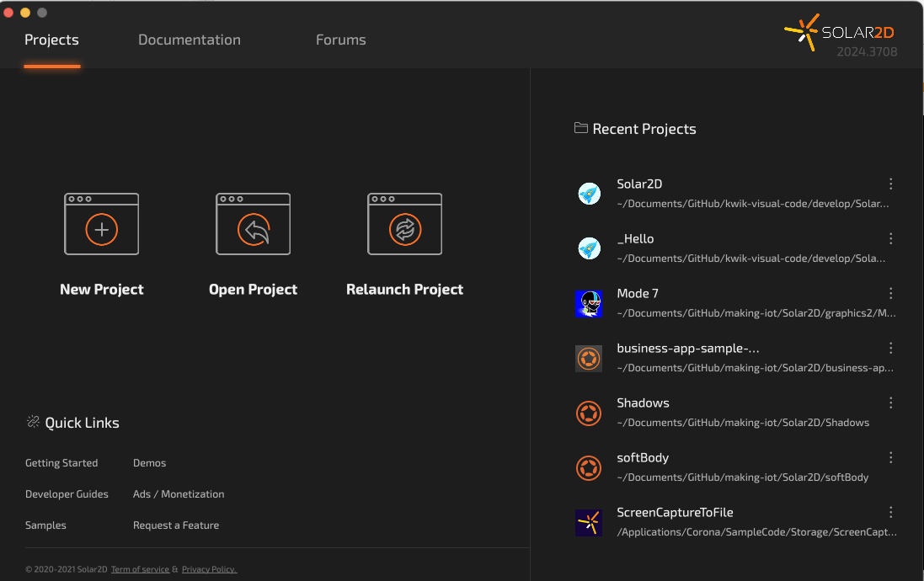Click the softBody project path text
Screen dimensions: 924x581
click(x=743, y=477)
